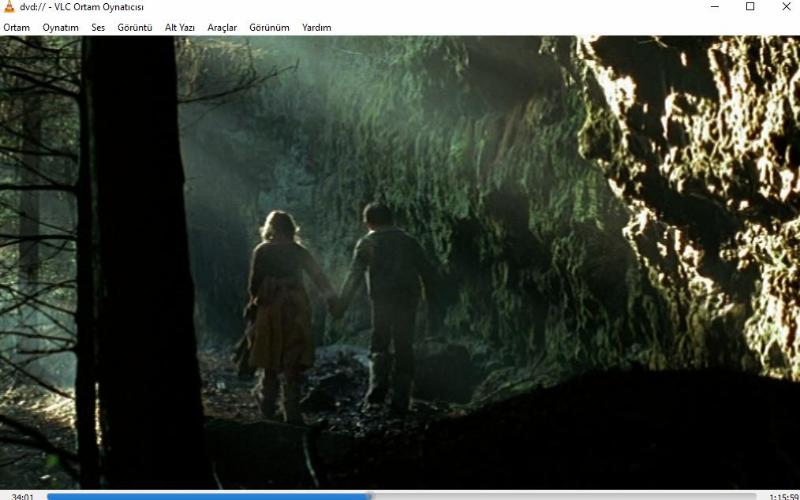The image size is (800, 500).
Task: Click the boy walking in the video
Action: (x=390, y=300)
